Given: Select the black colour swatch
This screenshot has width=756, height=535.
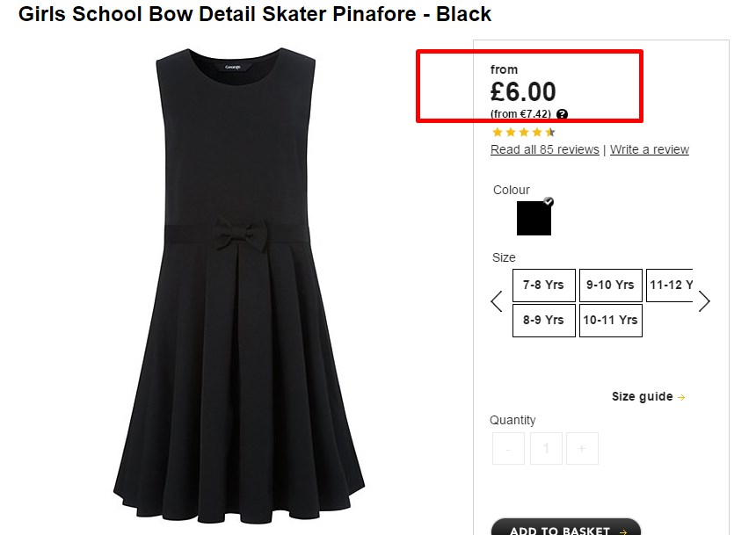Looking at the screenshot, I should [534, 219].
